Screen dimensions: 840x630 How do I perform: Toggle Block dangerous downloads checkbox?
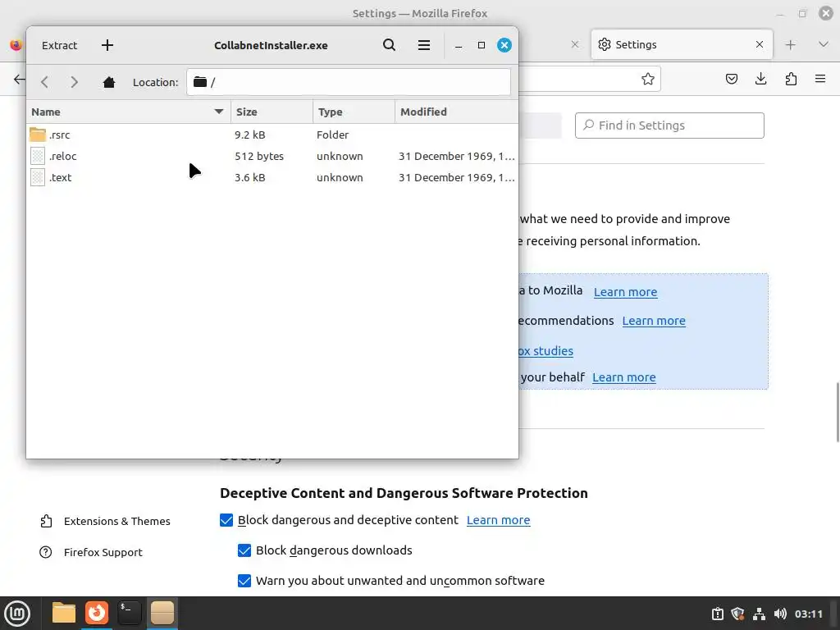coord(244,550)
